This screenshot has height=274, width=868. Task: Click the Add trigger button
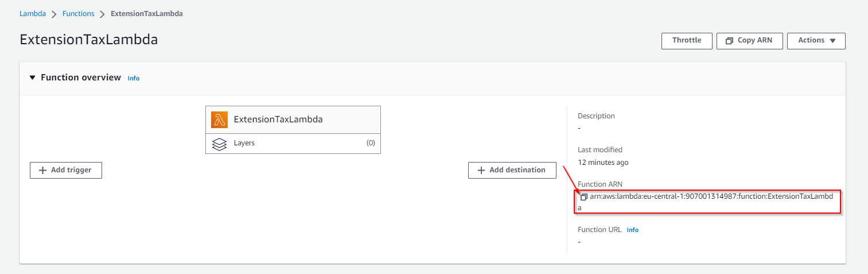66,170
